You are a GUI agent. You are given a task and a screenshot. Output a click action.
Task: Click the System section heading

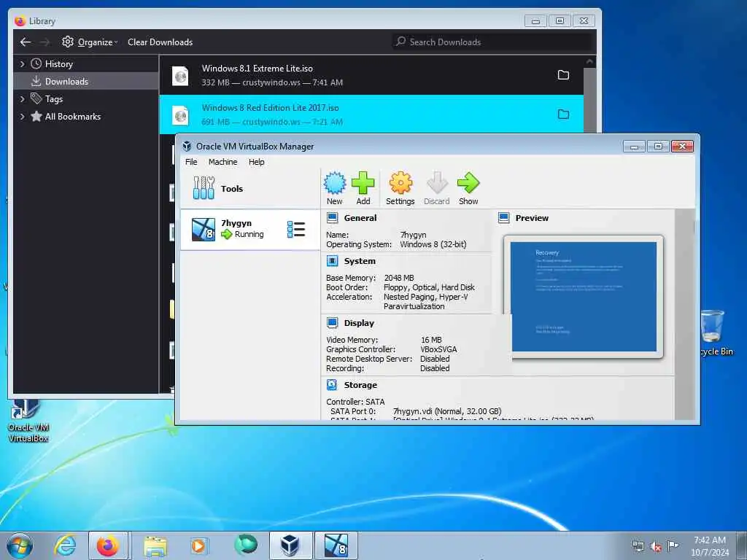point(360,261)
